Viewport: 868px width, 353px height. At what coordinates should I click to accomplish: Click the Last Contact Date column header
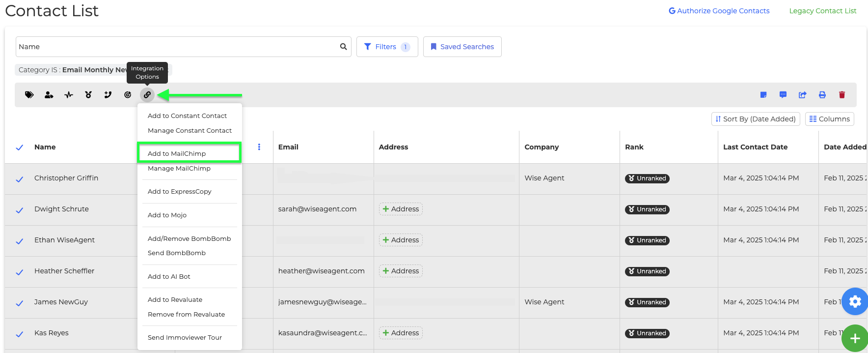pos(755,147)
